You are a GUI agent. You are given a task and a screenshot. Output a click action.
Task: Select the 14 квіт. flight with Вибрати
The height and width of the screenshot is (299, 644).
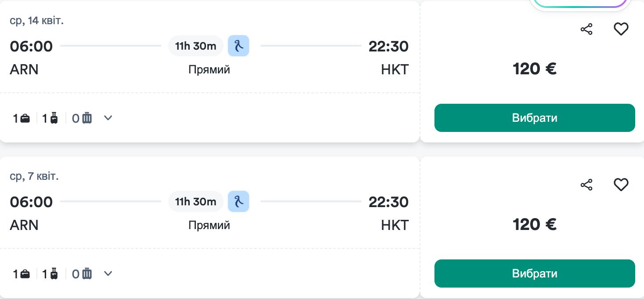535,118
